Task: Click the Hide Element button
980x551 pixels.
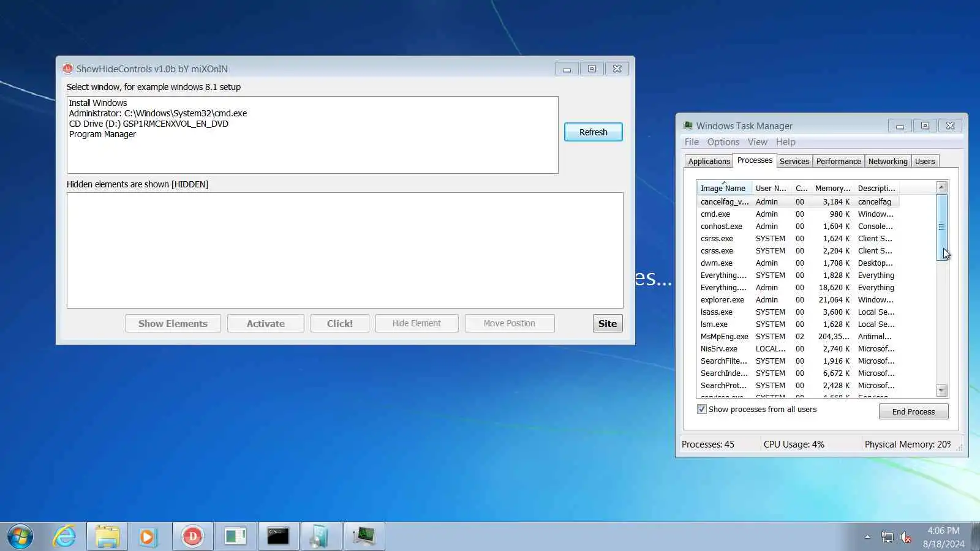Action: (417, 323)
